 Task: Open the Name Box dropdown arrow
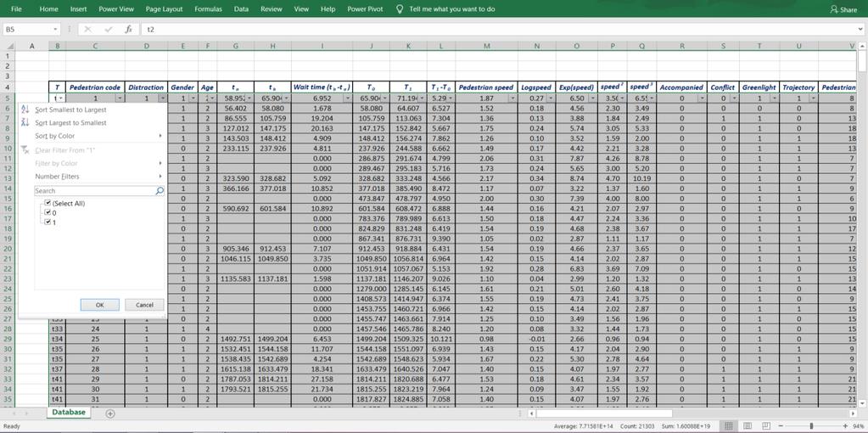tap(55, 30)
